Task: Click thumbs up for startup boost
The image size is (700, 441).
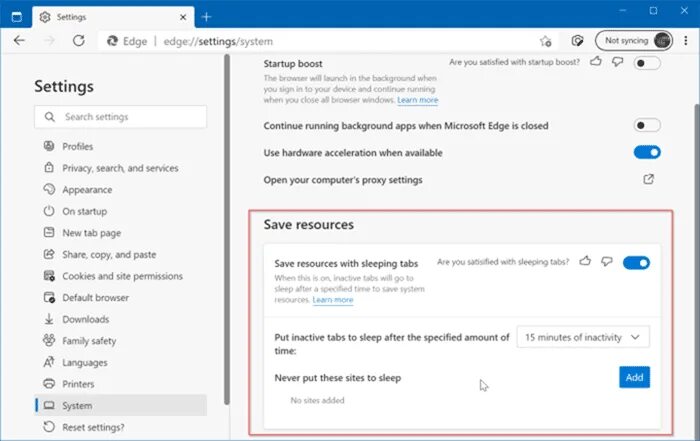Action: (597, 62)
